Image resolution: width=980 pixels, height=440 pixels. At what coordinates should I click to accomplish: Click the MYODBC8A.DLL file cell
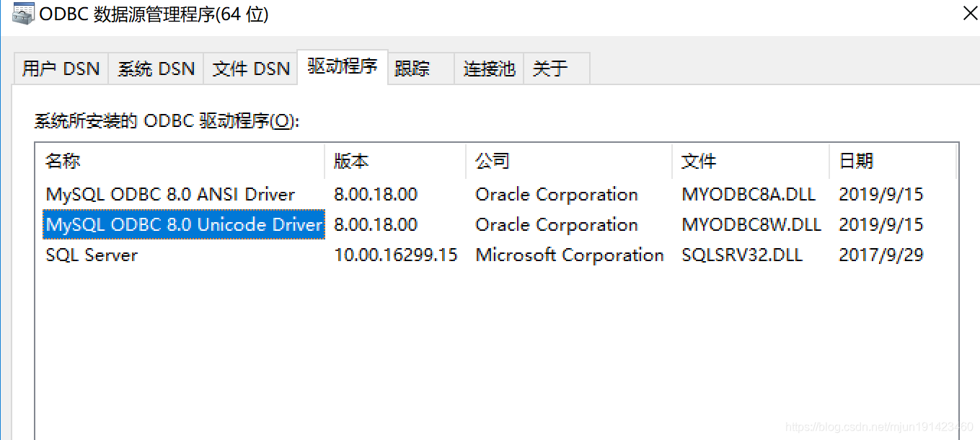coord(749,195)
